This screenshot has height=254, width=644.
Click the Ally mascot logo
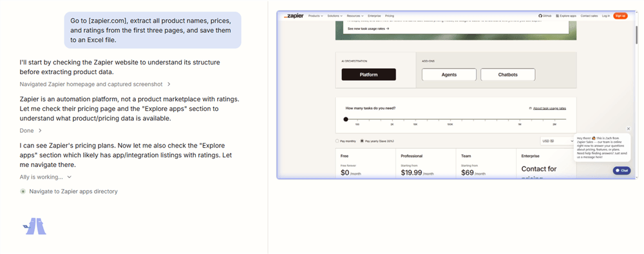35,226
